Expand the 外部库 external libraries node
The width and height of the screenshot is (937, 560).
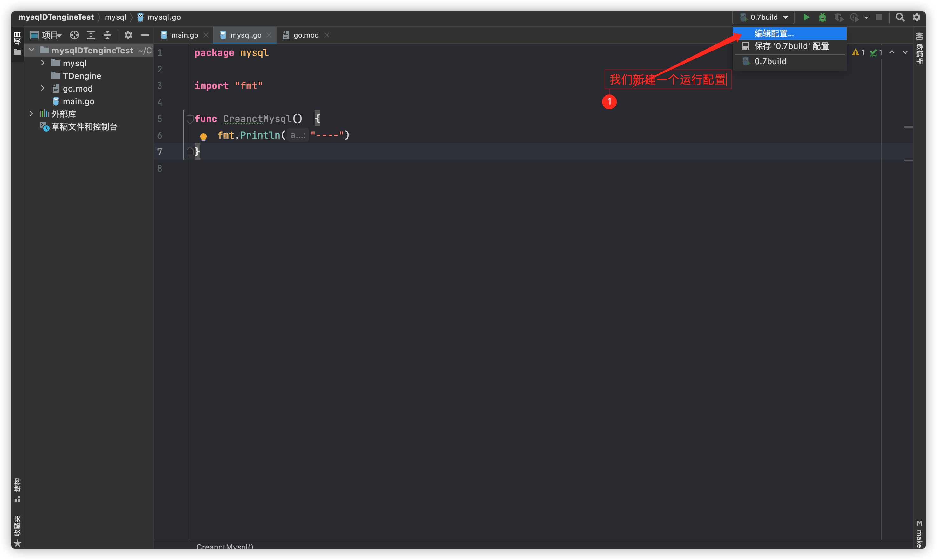pos(31,113)
